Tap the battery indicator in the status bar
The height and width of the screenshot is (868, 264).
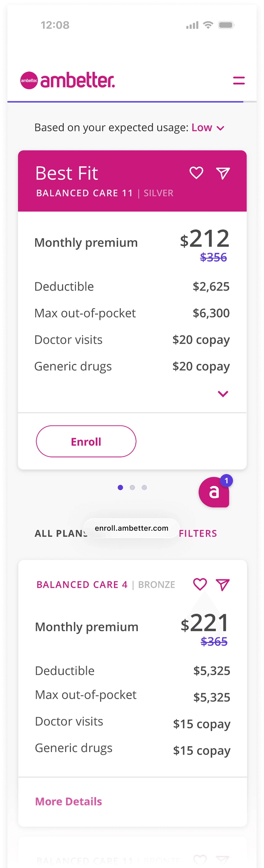coord(226,24)
